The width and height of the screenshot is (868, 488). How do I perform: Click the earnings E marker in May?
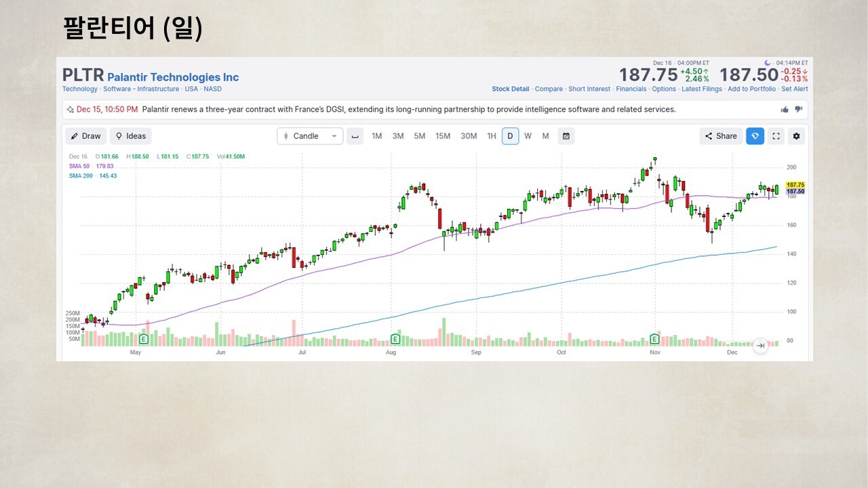(x=144, y=338)
